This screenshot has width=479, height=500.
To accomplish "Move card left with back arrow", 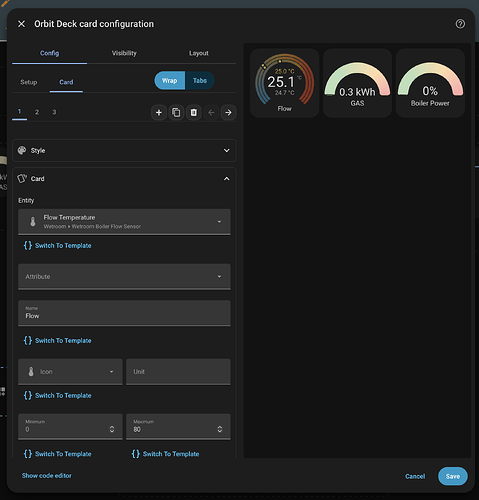I will pyautogui.click(x=211, y=113).
